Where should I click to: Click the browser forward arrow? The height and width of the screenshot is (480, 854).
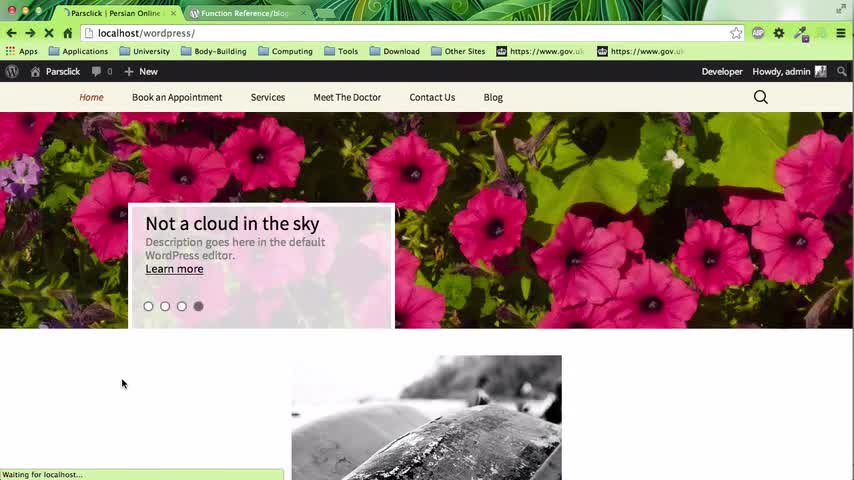[x=30, y=33]
